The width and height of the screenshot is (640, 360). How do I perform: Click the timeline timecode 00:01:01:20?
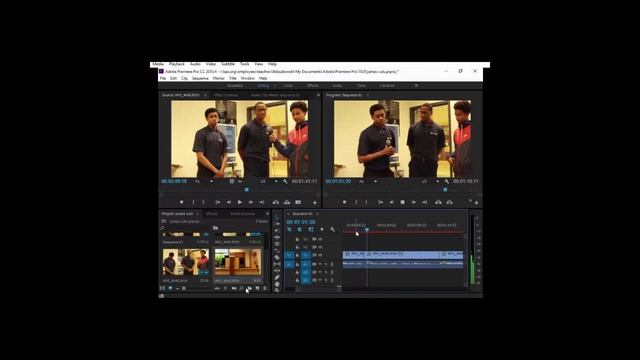301,222
